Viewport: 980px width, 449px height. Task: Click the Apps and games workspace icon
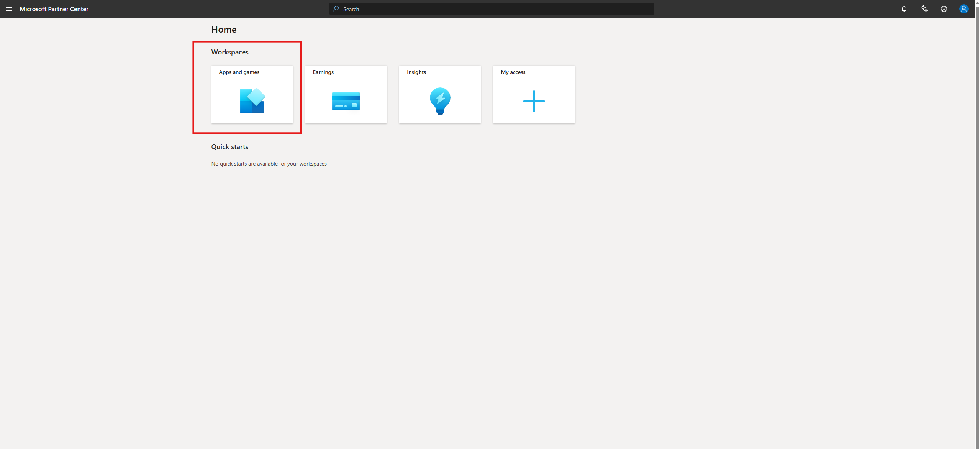252,101
